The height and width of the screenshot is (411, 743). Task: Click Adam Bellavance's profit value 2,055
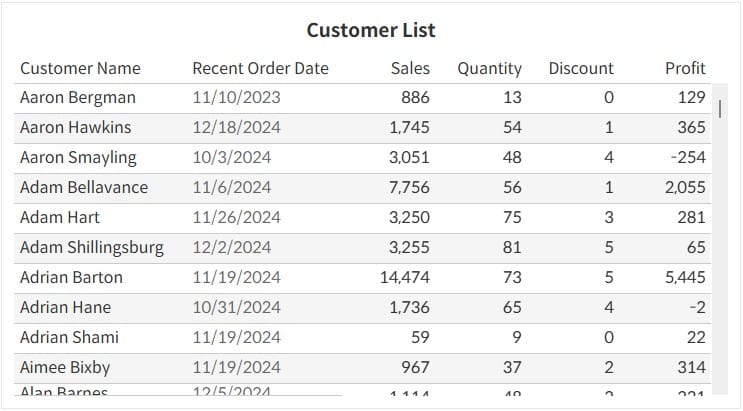[685, 188]
